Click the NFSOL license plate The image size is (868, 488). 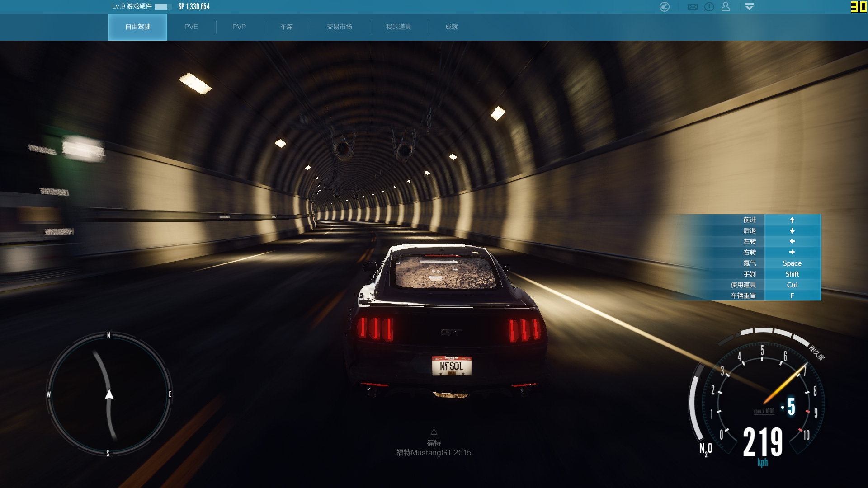pos(452,366)
